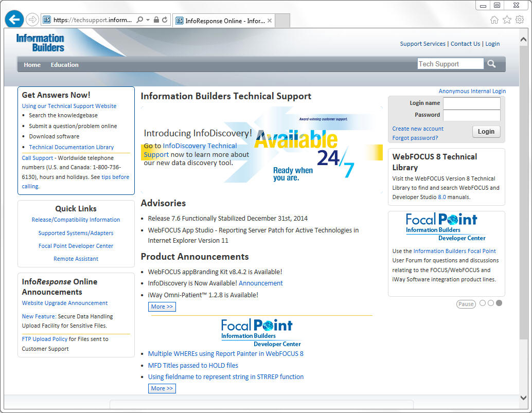The image size is (532, 413).
Task: Open Forgot password link
Action: coord(415,138)
